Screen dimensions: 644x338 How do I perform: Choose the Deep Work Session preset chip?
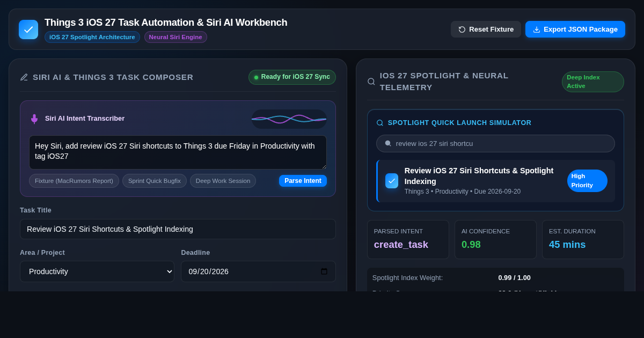coord(223,181)
